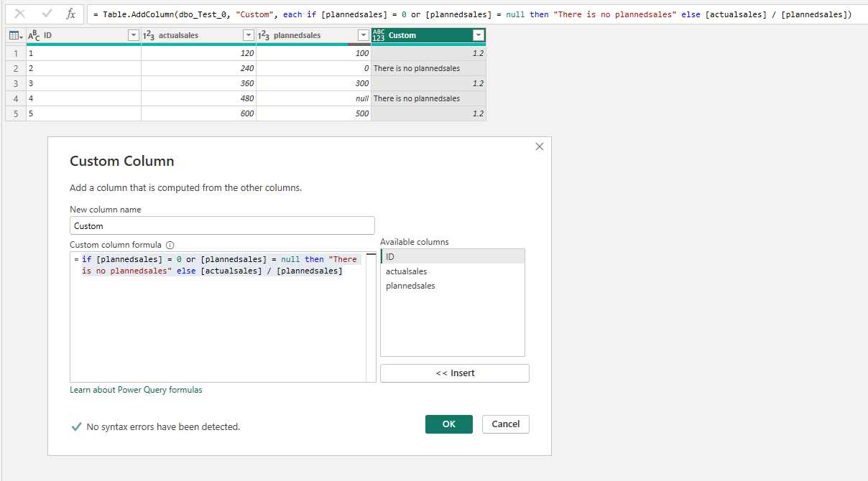
Task: Click actualsales cell with value 360
Action: click(198, 83)
